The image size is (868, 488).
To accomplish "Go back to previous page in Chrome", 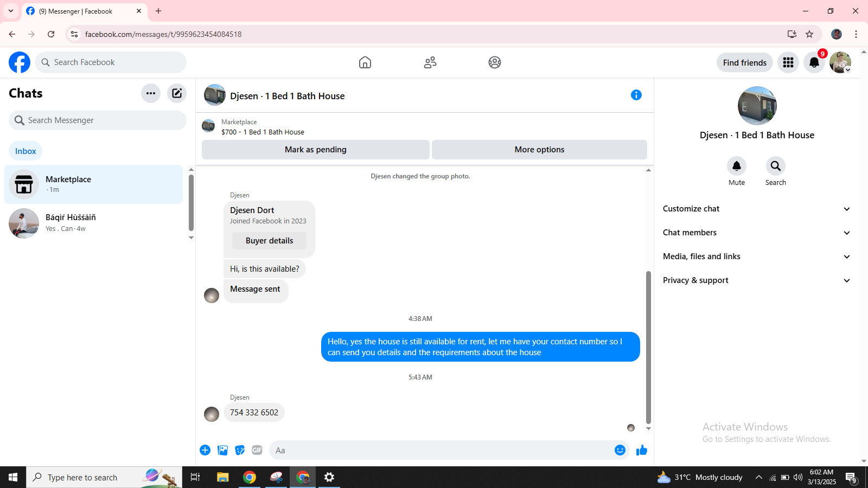I will pos(12,34).
